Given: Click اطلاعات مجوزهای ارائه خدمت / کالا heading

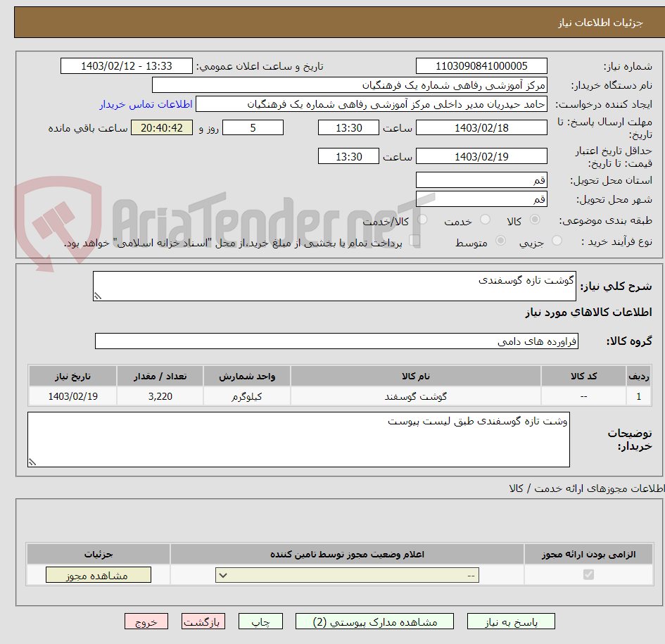Looking at the screenshot, I should tap(587, 488).
